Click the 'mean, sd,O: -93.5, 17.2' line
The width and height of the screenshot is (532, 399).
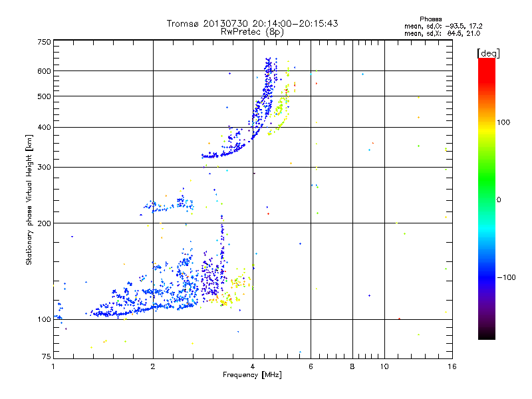point(443,26)
